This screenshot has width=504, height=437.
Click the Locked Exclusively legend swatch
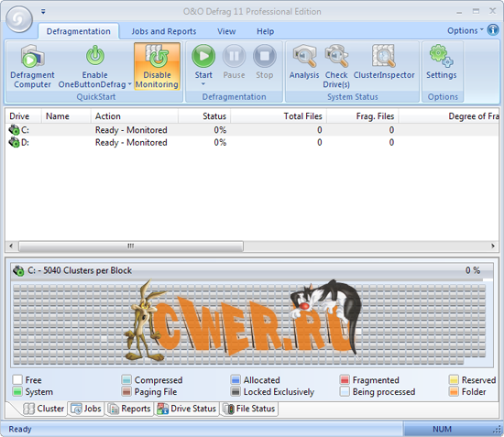(x=236, y=392)
